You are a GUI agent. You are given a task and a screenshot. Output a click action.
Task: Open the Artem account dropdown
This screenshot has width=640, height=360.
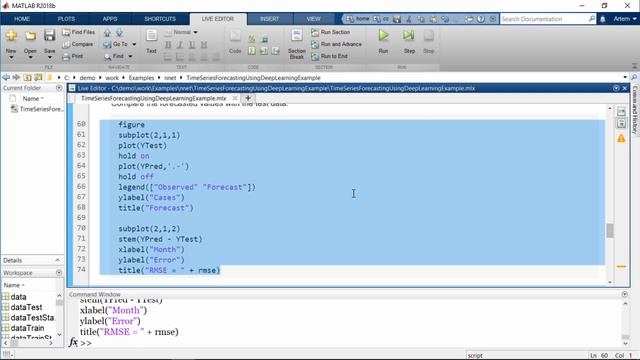click(x=624, y=19)
